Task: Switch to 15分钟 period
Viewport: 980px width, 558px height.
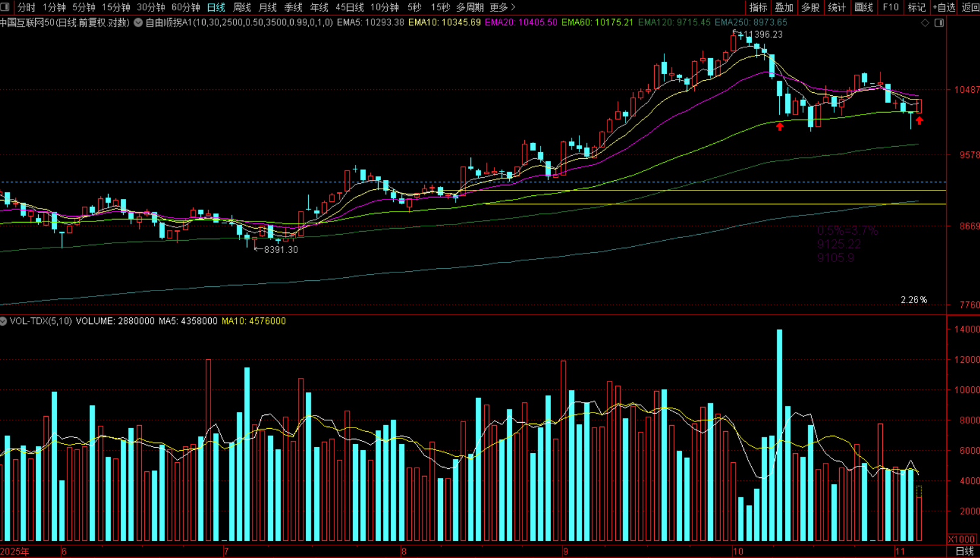Action: click(116, 7)
